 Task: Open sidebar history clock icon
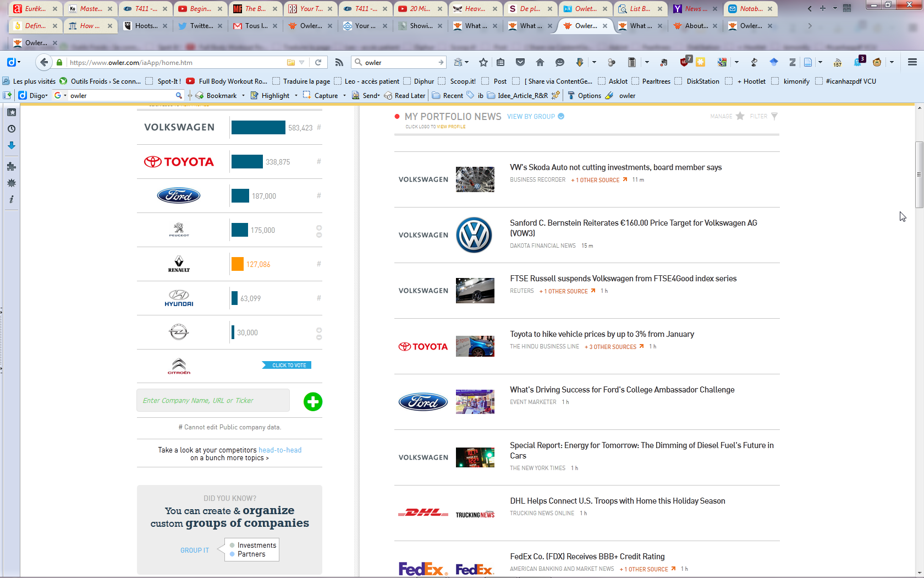click(x=12, y=129)
